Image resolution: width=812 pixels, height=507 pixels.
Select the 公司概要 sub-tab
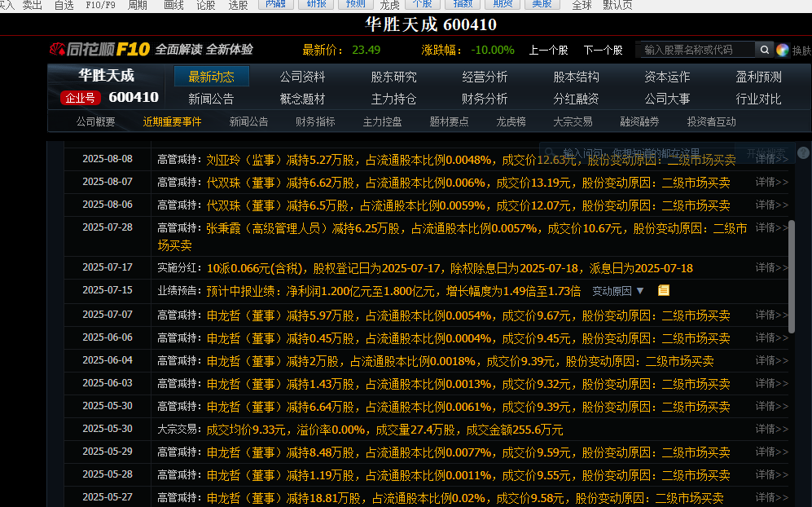point(96,121)
